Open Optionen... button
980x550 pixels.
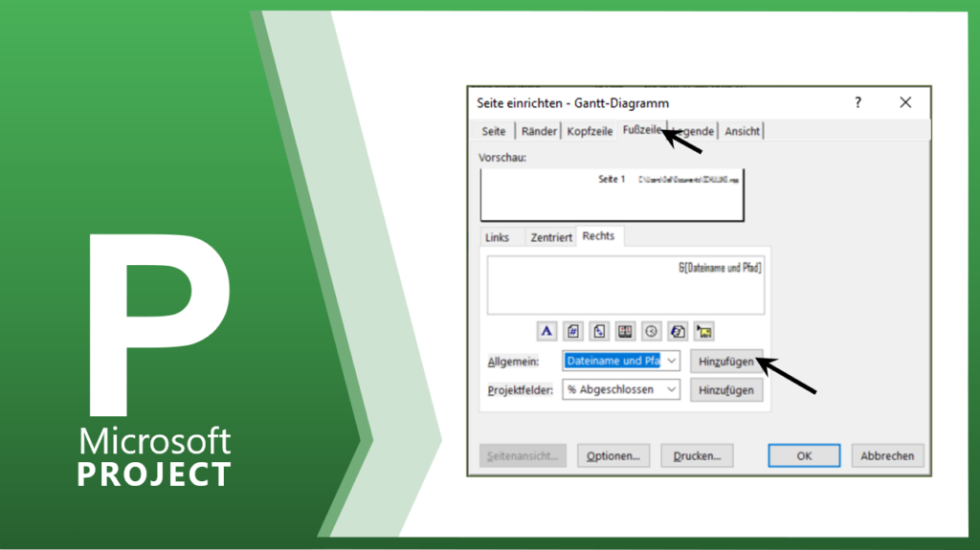[613, 455]
